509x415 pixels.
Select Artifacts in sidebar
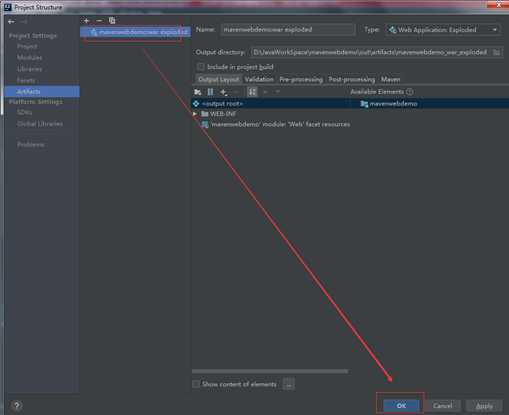[42, 91]
